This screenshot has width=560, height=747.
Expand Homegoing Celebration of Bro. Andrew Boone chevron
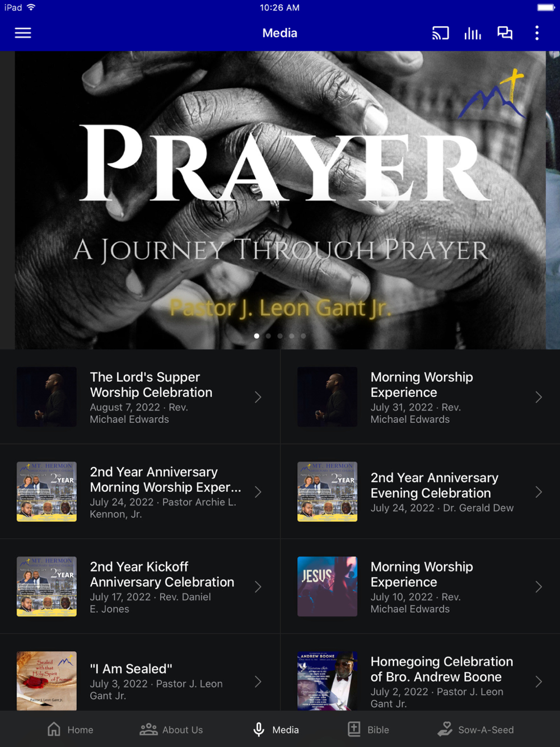(x=539, y=681)
